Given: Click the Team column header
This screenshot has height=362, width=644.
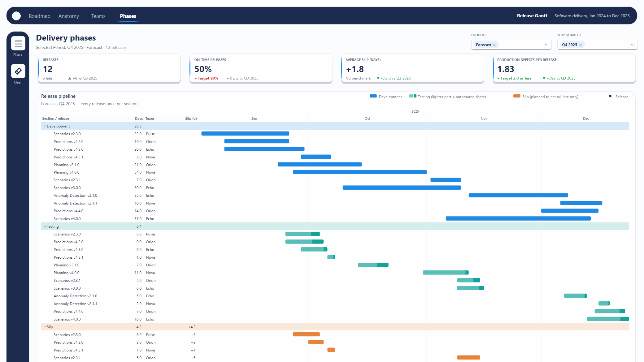Looking at the screenshot, I should 150,119.
